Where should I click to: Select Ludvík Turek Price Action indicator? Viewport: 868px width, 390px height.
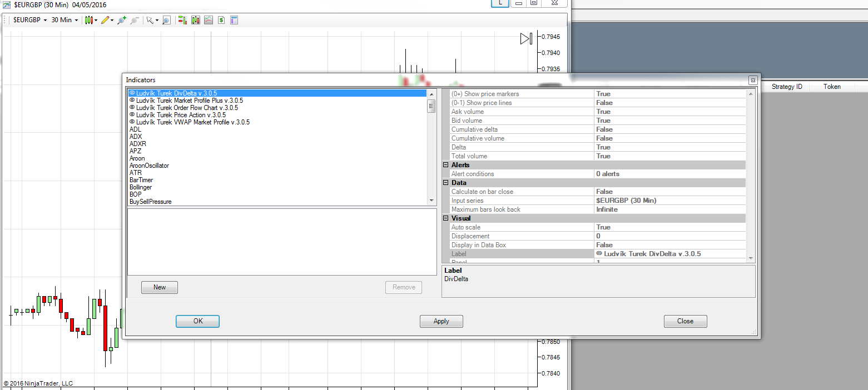click(x=277, y=115)
